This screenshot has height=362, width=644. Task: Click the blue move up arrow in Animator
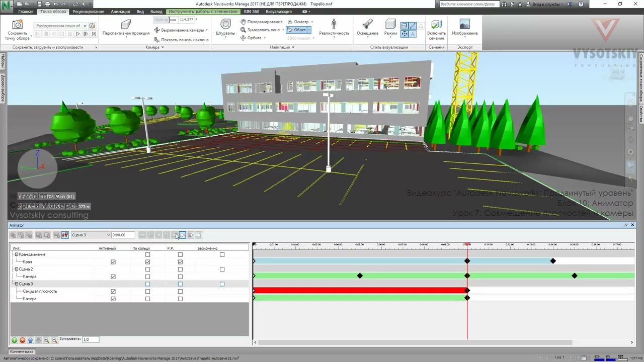pyautogui.click(x=30, y=340)
